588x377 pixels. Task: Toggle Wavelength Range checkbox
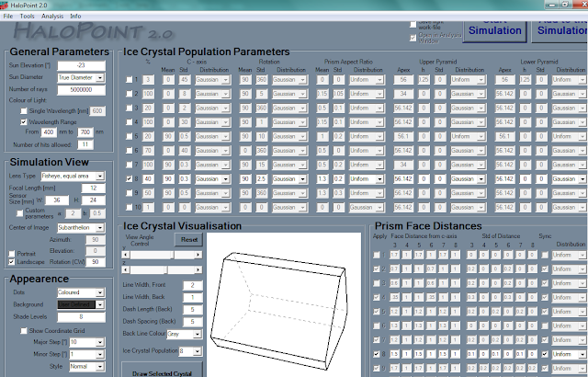24,122
